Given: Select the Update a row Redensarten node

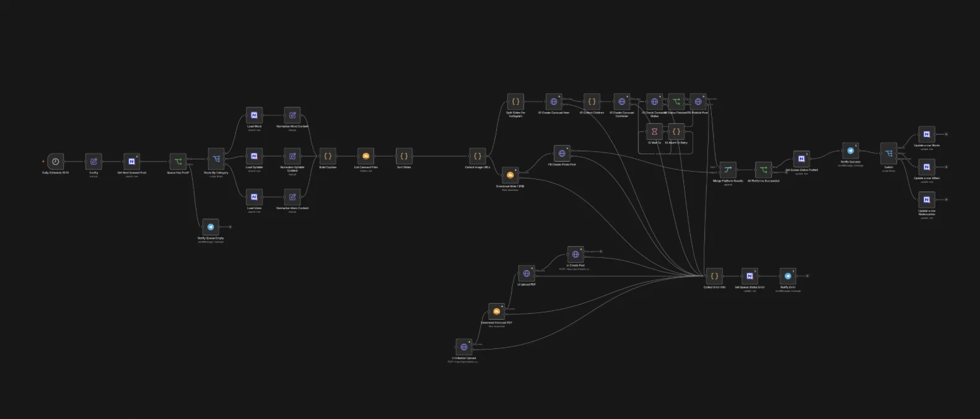Looking at the screenshot, I should click(x=927, y=200).
